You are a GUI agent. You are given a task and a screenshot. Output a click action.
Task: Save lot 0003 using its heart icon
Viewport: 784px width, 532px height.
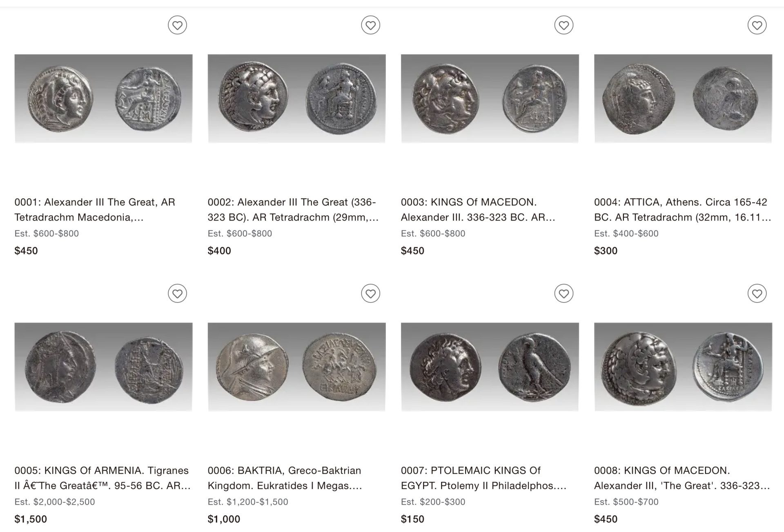tap(563, 25)
